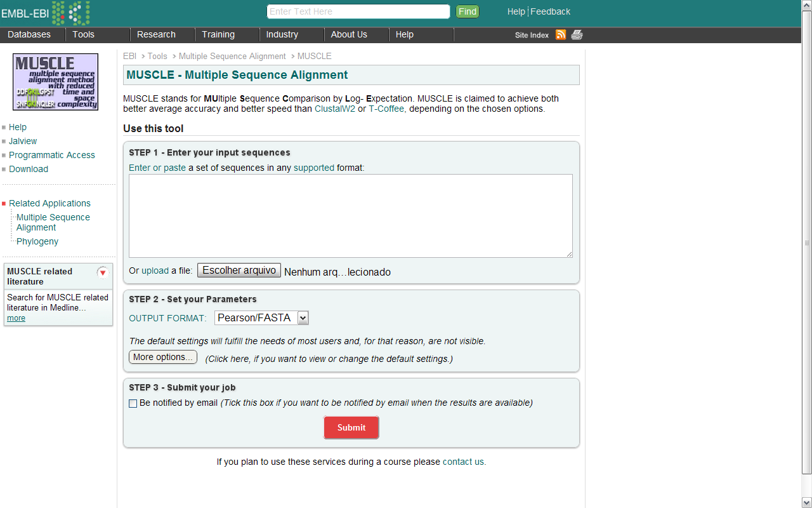This screenshot has width=812, height=508.
Task: Click the Tools breadcrumb link
Action: [157, 56]
